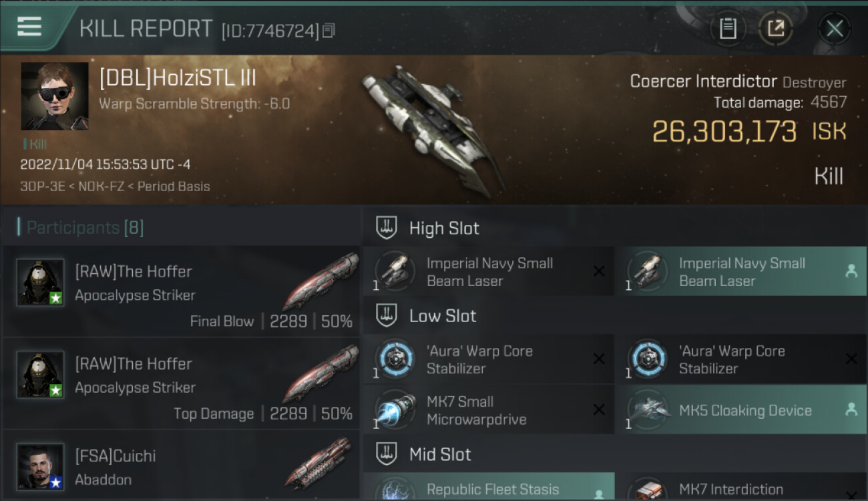868x501 pixels.
Task: Select FSA Cuichi Abaddon participant
Action: coord(182,466)
